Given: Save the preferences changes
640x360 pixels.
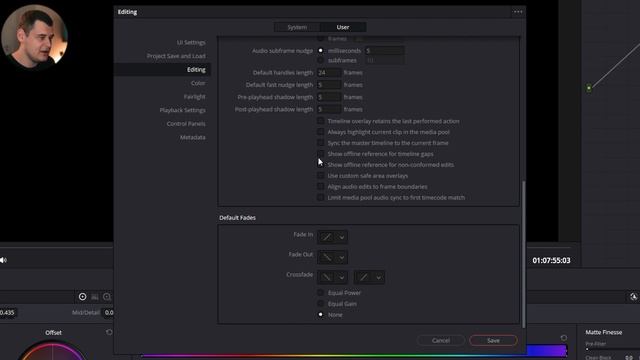Looking at the screenshot, I should point(493,340).
